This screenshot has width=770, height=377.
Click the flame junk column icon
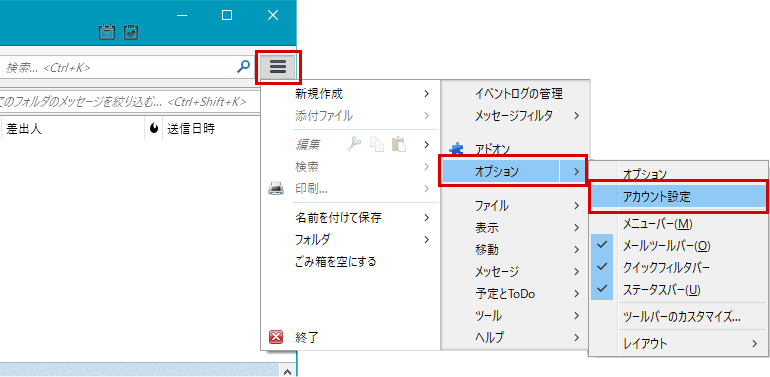pos(154,129)
